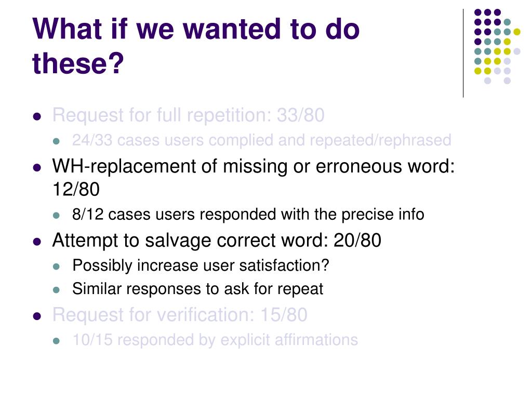The height and width of the screenshot is (399, 532).
Task: Click bullet marker before 'Request for verification'
Action: click(x=37, y=316)
